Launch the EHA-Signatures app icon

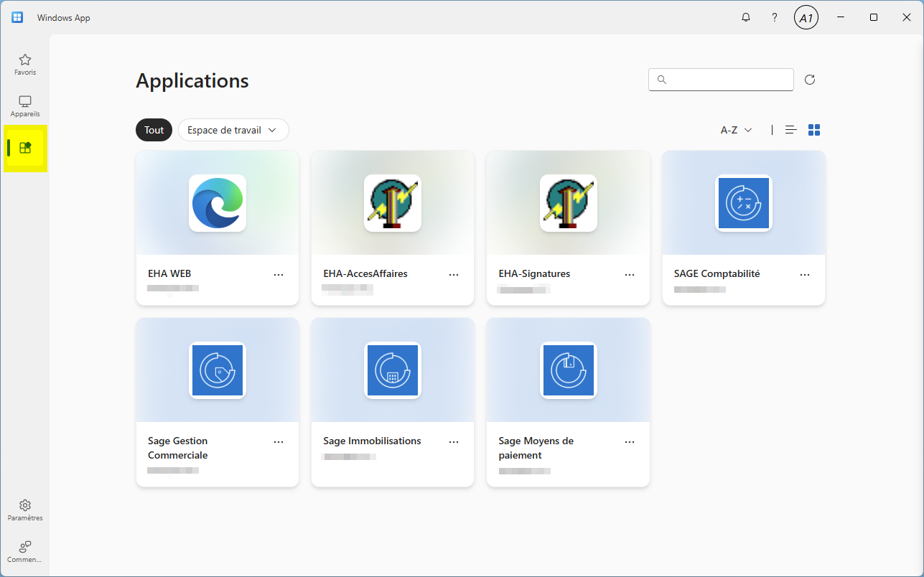point(569,203)
